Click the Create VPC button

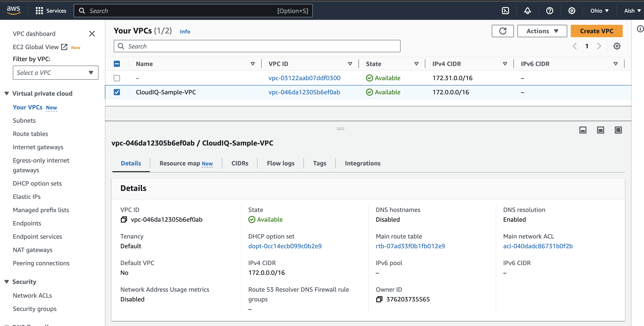pos(596,31)
